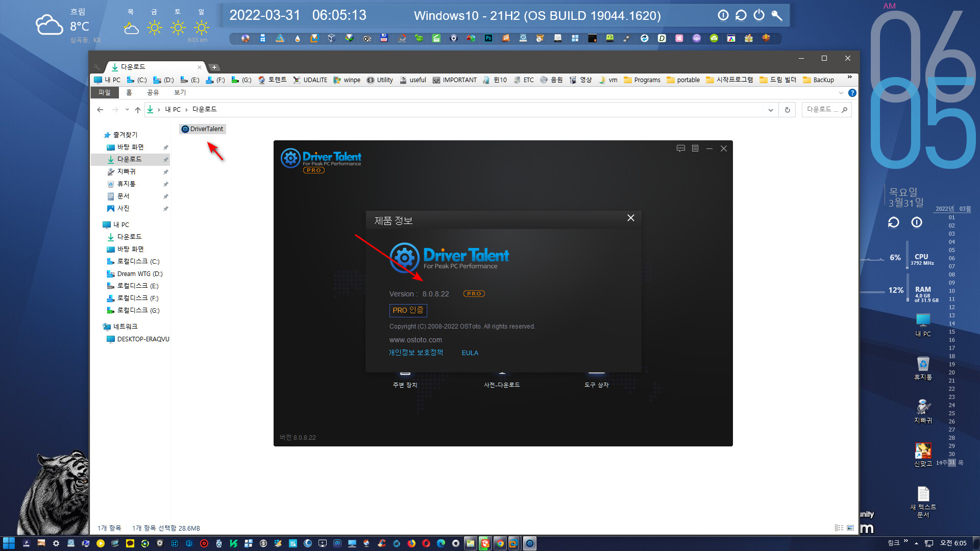Viewport: 980px width, 551px height.
Task: Open the Programs folder shortcut in the toolbar
Action: point(642,80)
